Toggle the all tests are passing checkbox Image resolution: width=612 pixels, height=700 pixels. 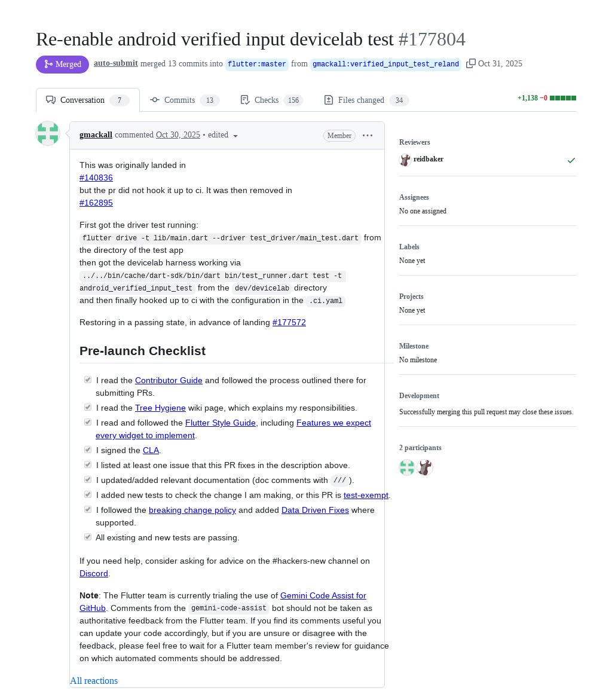(x=88, y=537)
